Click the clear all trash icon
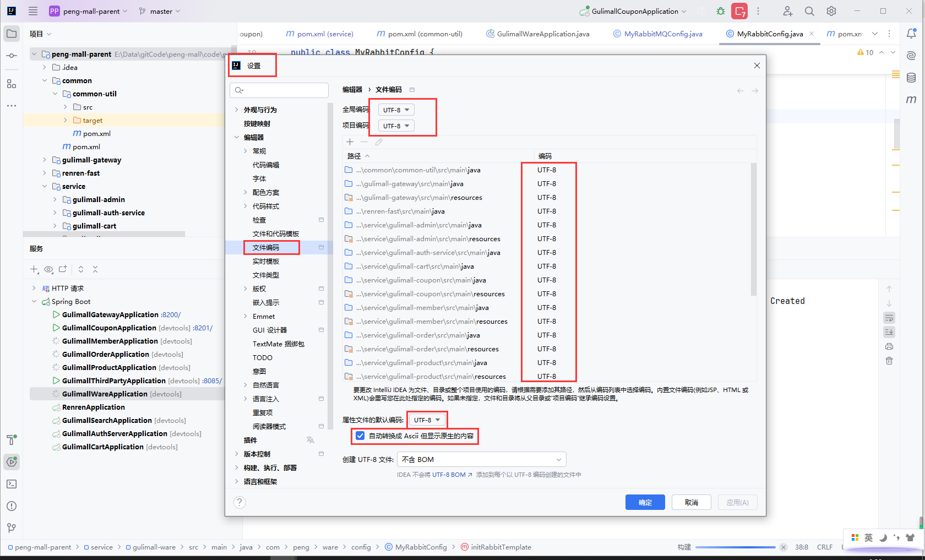The image size is (925, 560). pos(889,361)
